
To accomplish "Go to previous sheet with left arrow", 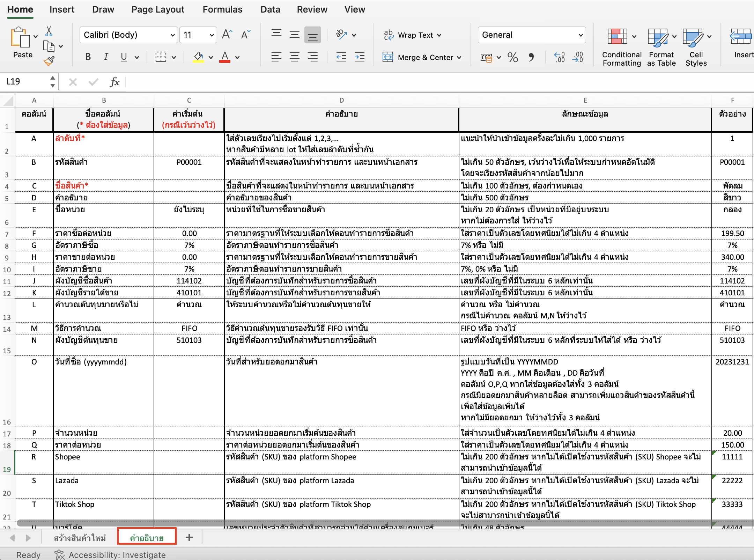I will pyautogui.click(x=12, y=538).
